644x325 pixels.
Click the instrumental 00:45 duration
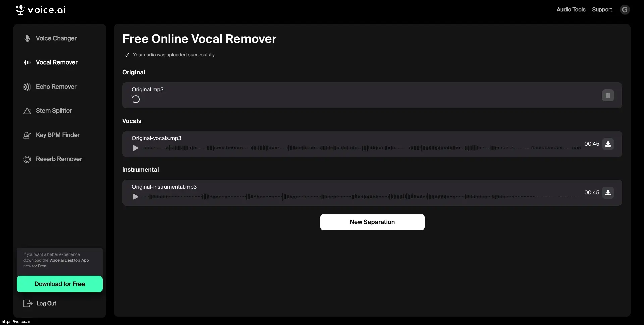tap(592, 193)
